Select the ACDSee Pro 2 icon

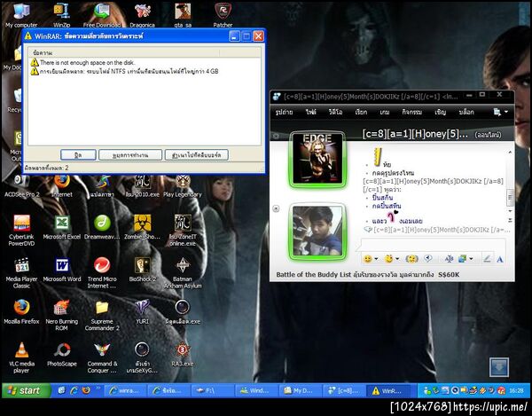tap(21, 186)
